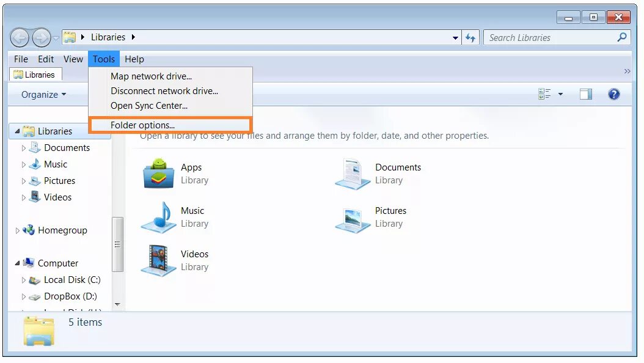Select Homegroup in the navigation pane
The width and height of the screenshot is (644, 363).
click(x=62, y=230)
